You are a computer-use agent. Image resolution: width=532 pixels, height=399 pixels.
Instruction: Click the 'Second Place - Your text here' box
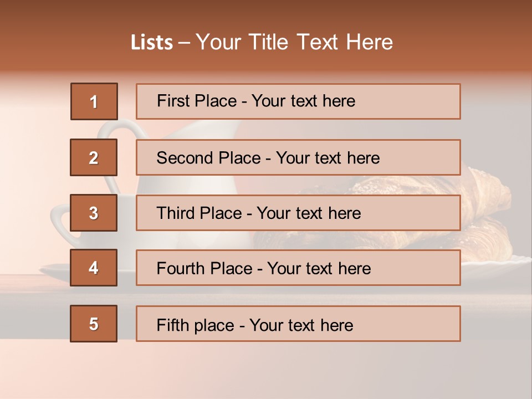(x=298, y=157)
